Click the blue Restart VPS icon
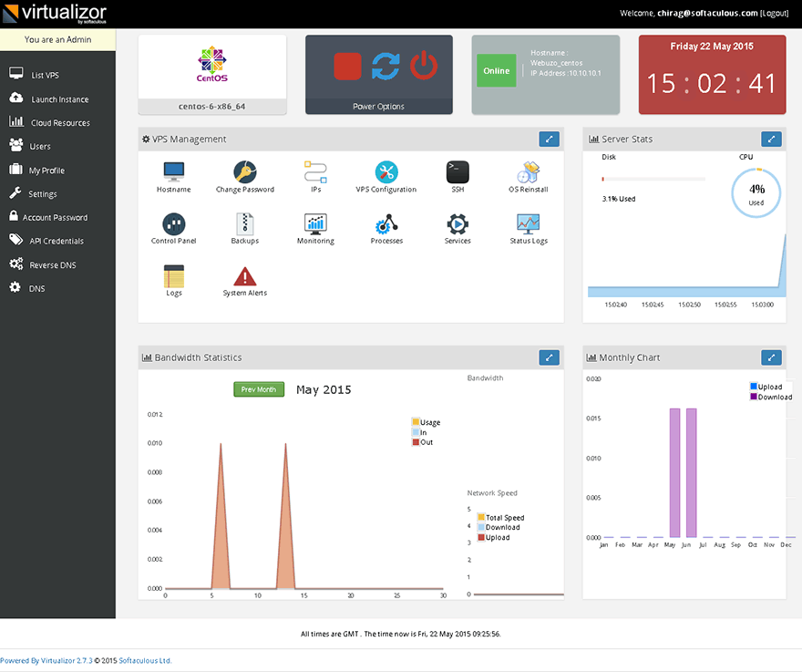Viewport: 802px width, 672px height. tap(386, 67)
